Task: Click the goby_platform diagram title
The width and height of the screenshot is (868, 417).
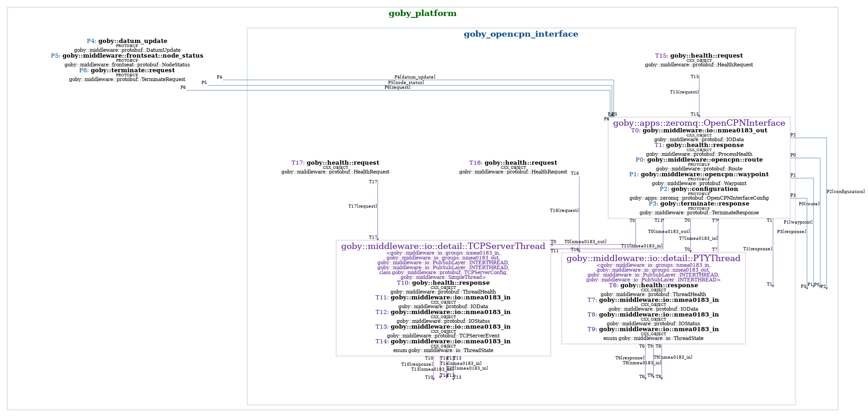Action: (x=423, y=13)
